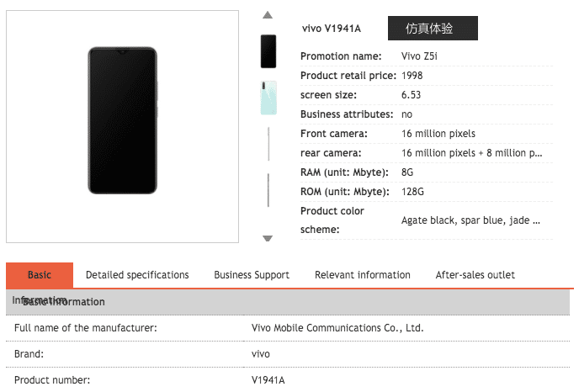Screen dimensions: 579x392
Task: Click the down arrow below thumbnails
Action: [268, 238]
